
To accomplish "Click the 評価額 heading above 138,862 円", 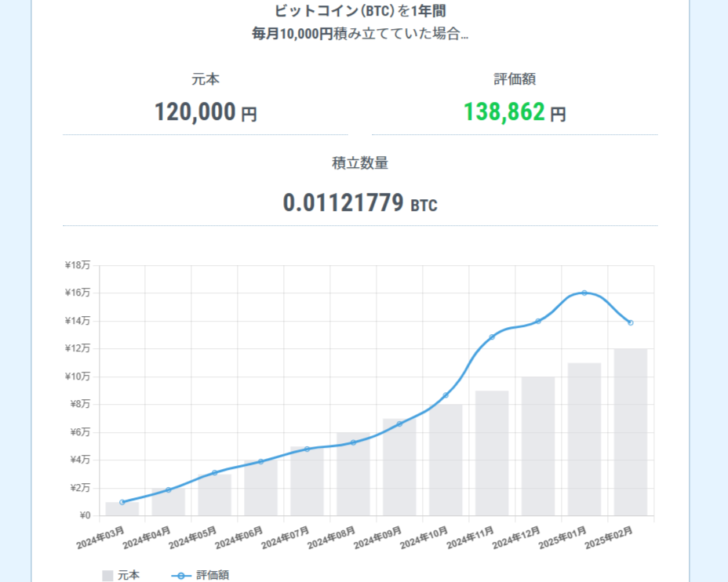I will [x=515, y=79].
